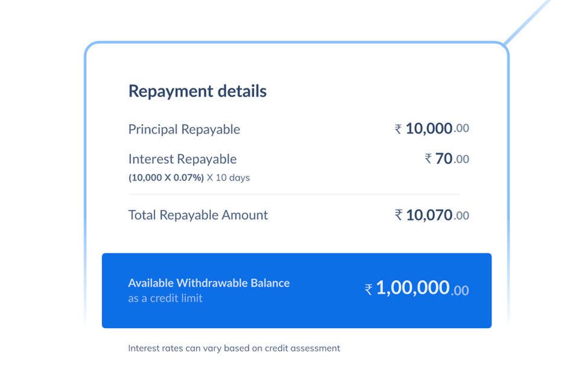Click the rupee icon beside 70.00
The width and height of the screenshot is (588, 368).
pyautogui.click(x=428, y=159)
